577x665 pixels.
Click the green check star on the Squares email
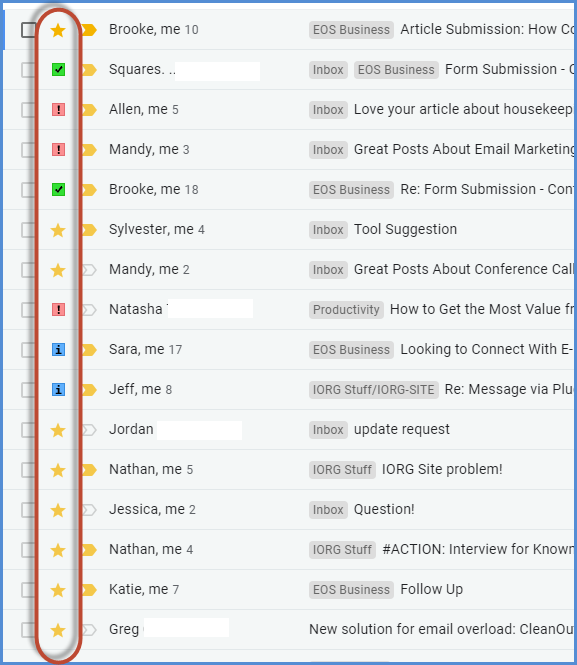(x=58, y=70)
